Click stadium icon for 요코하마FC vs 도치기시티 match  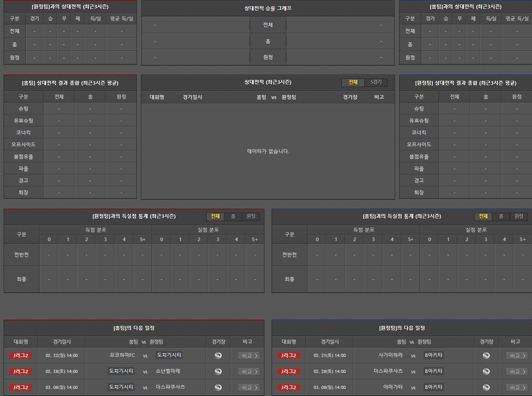(218, 356)
